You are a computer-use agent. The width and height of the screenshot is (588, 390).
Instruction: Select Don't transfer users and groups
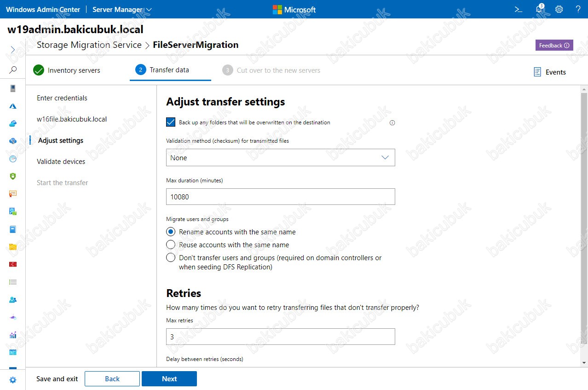pyautogui.click(x=171, y=258)
